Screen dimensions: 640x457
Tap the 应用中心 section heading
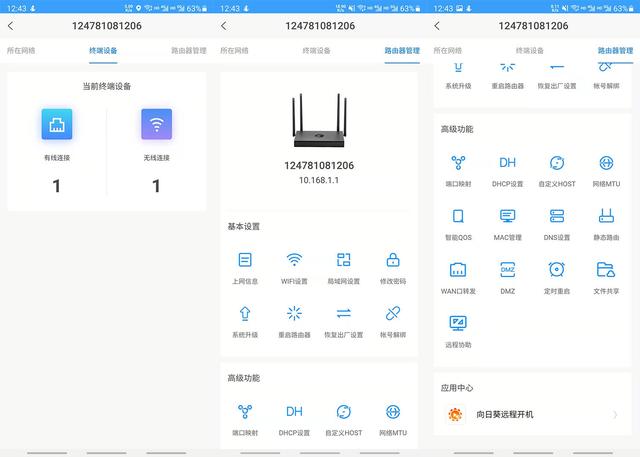click(457, 388)
